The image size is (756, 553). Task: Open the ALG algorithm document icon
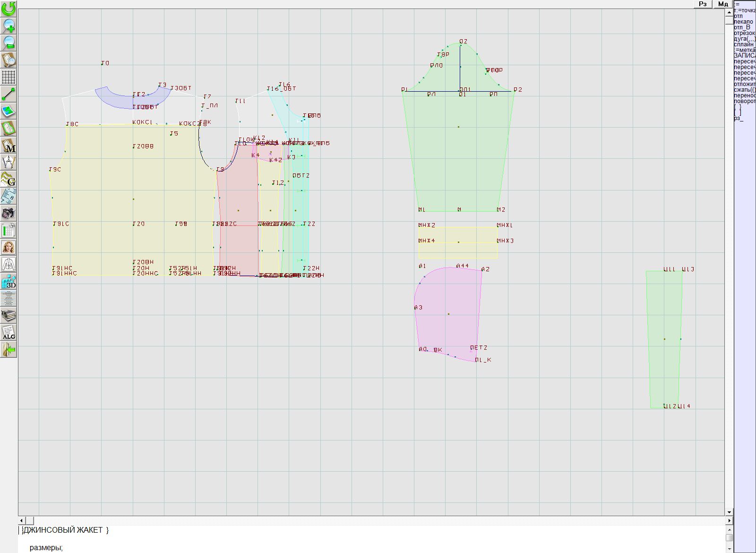[x=9, y=332]
